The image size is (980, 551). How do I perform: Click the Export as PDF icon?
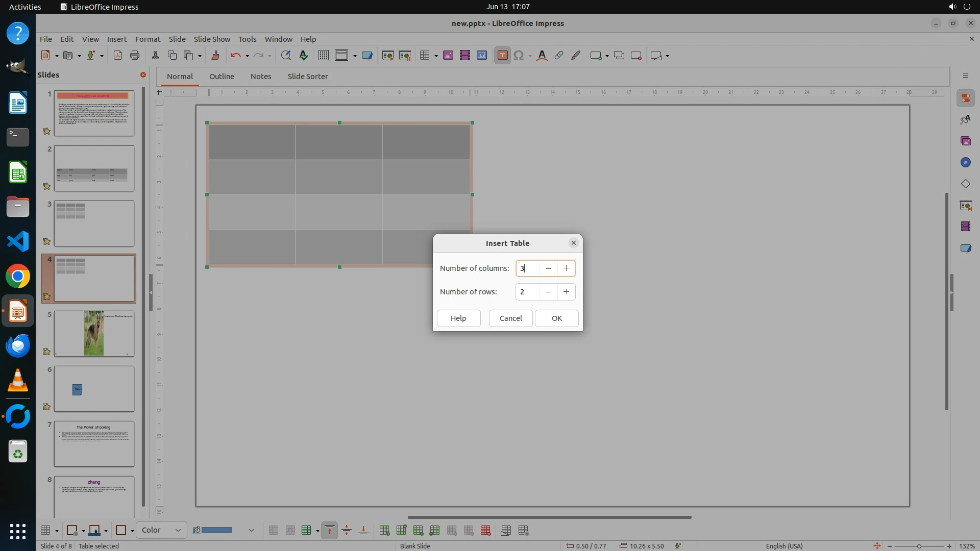pos(118,56)
